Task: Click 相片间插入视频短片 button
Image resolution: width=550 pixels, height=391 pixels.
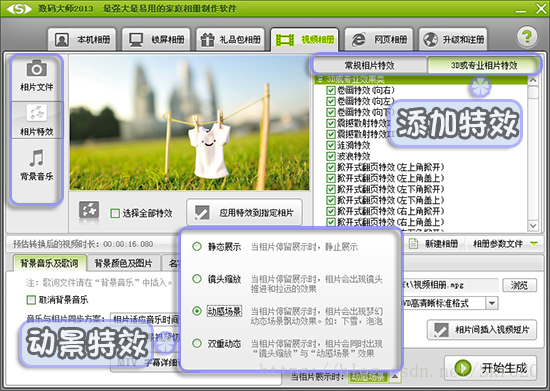Action: [x=482, y=330]
